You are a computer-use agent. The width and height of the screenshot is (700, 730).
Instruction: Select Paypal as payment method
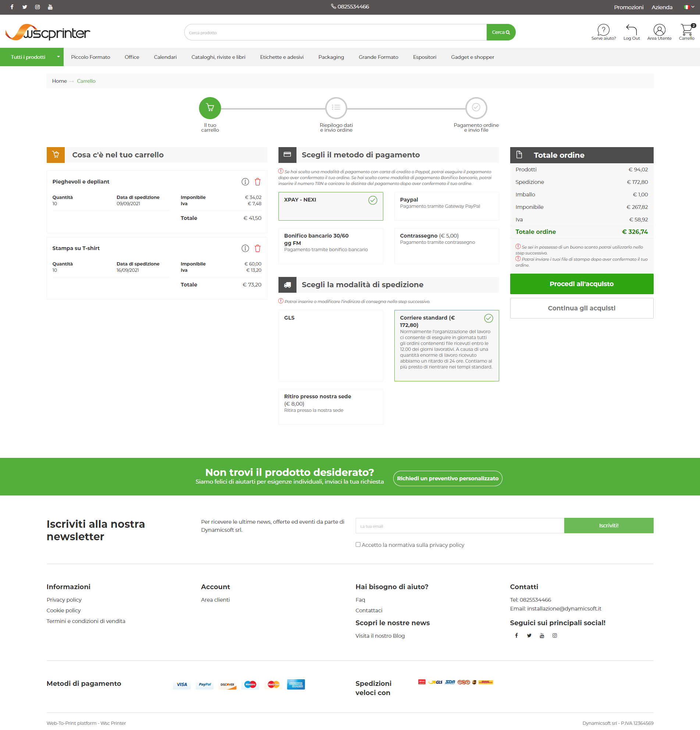446,206
